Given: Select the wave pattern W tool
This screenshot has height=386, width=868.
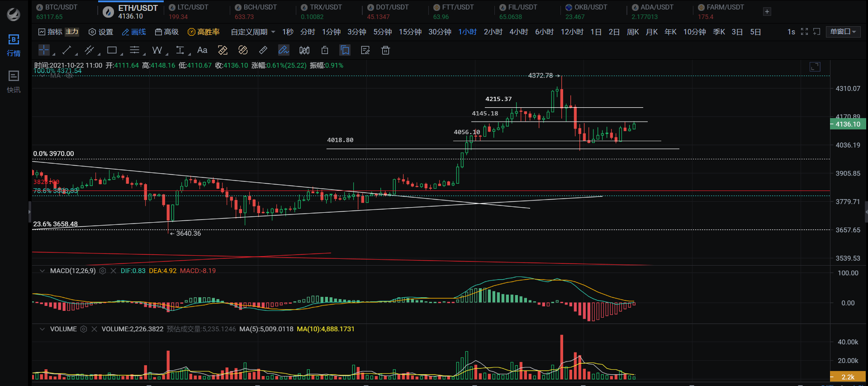Looking at the screenshot, I should (x=157, y=50).
